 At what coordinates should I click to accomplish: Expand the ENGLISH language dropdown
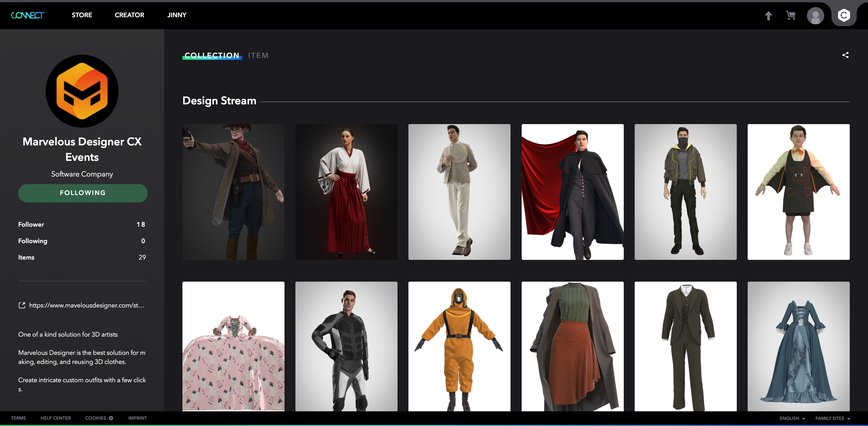(x=792, y=418)
